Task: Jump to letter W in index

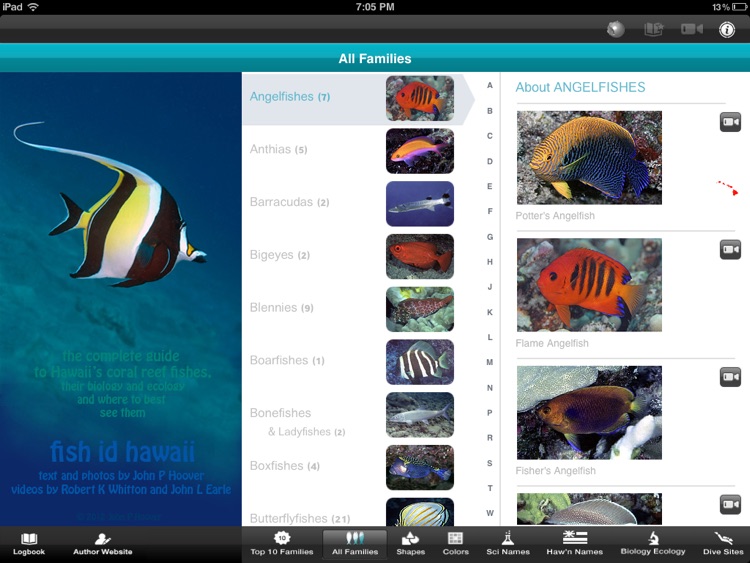Action: pyautogui.click(x=490, y=513)
